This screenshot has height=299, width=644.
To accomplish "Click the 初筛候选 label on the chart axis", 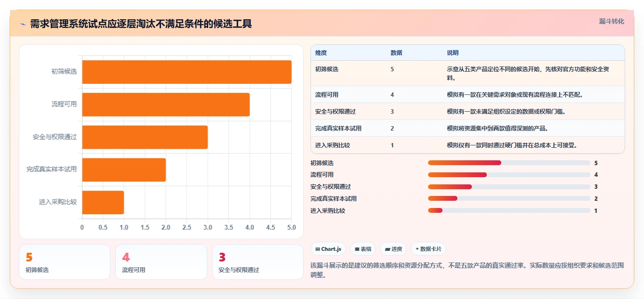I will point(64,72).
